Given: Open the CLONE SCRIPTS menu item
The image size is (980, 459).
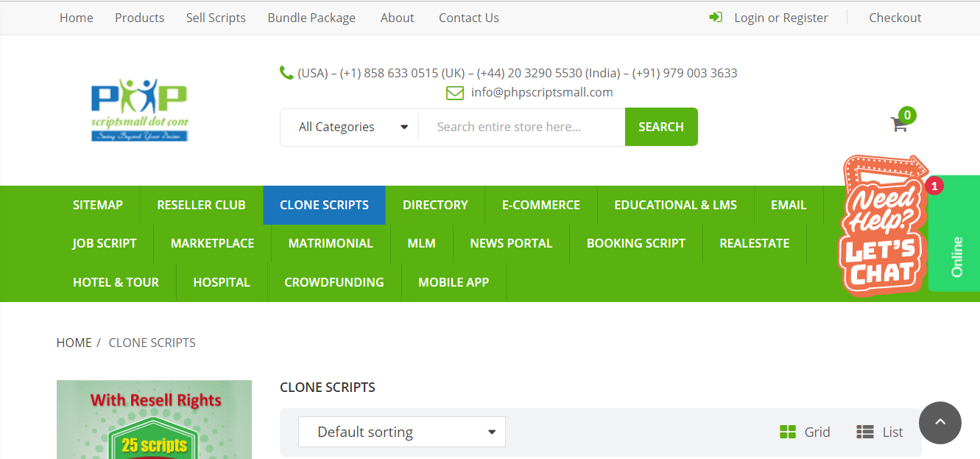Looking at the screenshot, I should (x=324, y=205).
